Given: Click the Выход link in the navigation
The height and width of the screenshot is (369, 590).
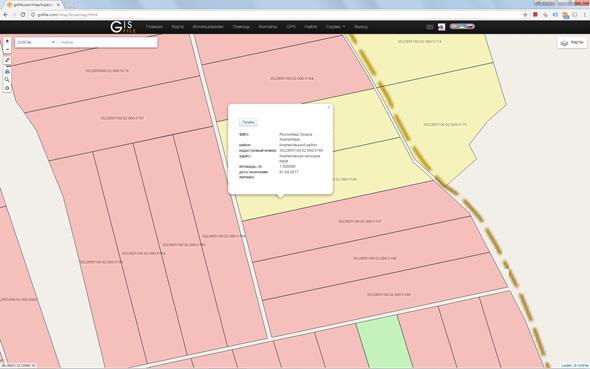Looking at the screenshot, I should pyautogui.click(x=361, y=27).
